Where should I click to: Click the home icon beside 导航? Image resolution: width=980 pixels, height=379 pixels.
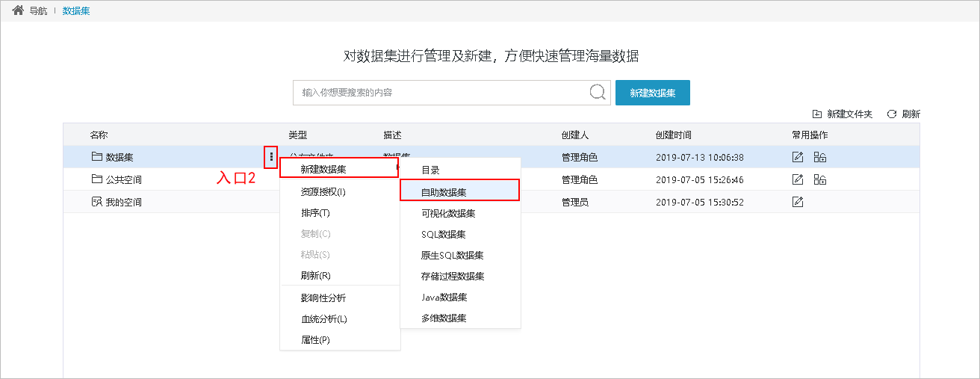pyautogui.click(x=18, y=11)
